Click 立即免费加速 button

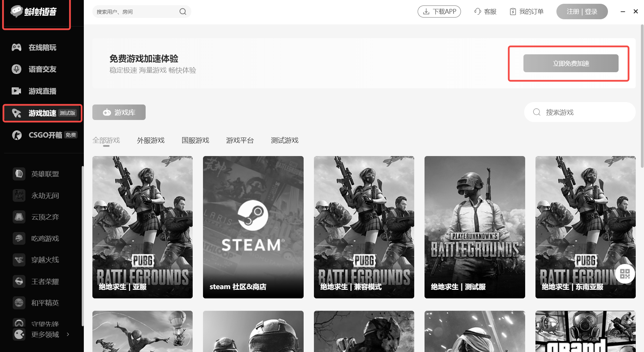point(570,64)
